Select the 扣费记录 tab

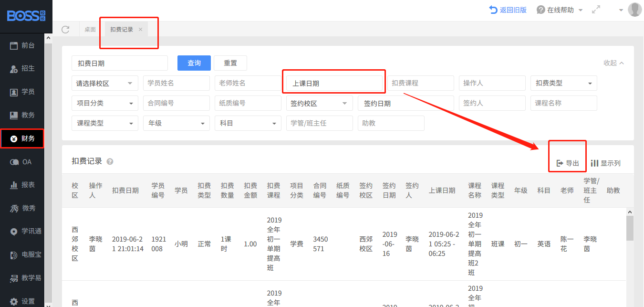(x=122, y=29)
